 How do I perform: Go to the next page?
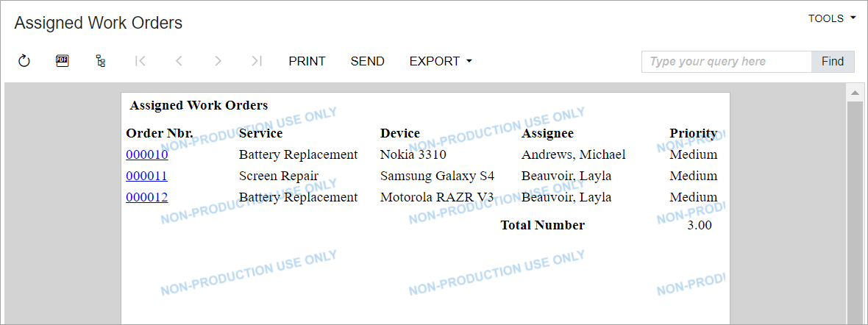click(x=218, y=61)
